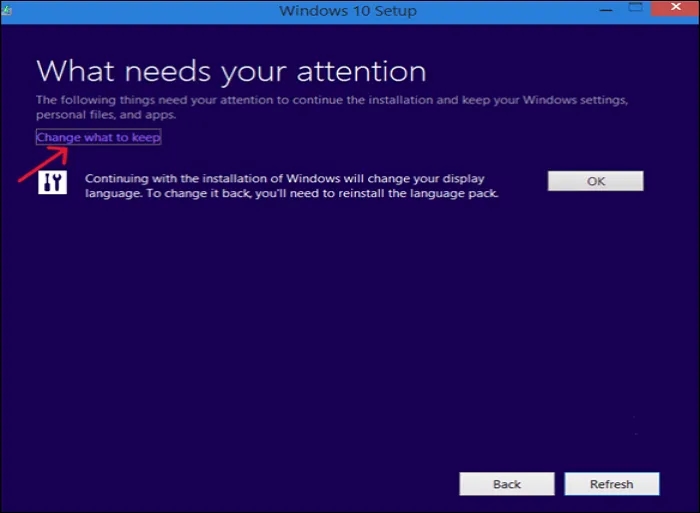Close the Windows 10 Setup window
Image resolution: width=700 pixels, height=513 pixels.
pos(675,9)
